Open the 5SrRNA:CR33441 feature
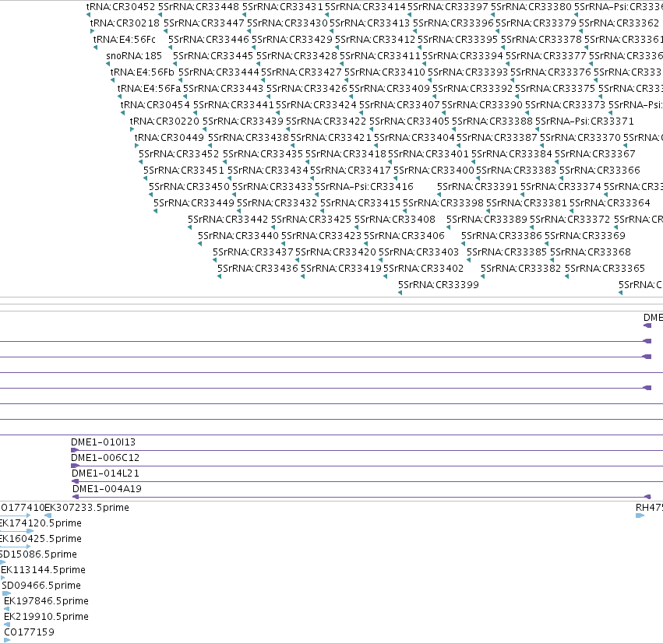 [x=234, y=105]
